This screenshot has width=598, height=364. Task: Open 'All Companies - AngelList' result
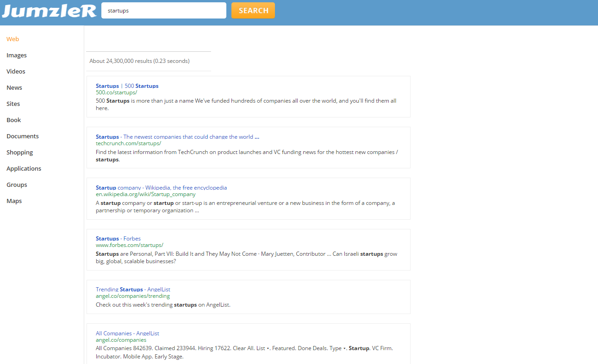127,333
